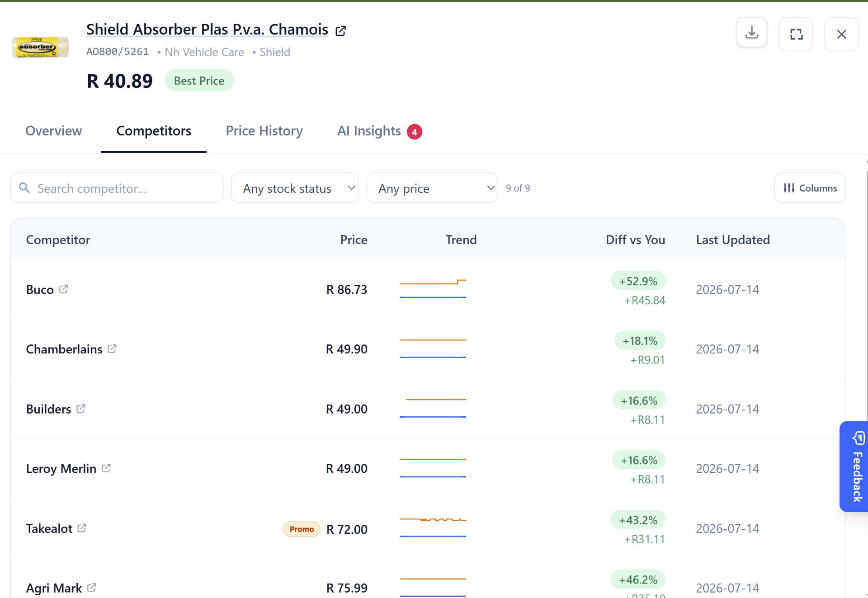Open Builders external link icon

[x=81, y=409]
